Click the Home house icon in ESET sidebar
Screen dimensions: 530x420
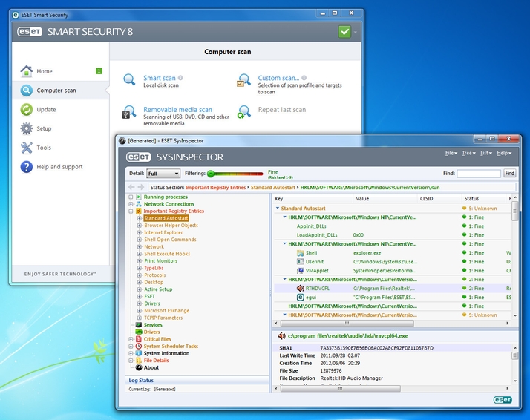point(27,71)
